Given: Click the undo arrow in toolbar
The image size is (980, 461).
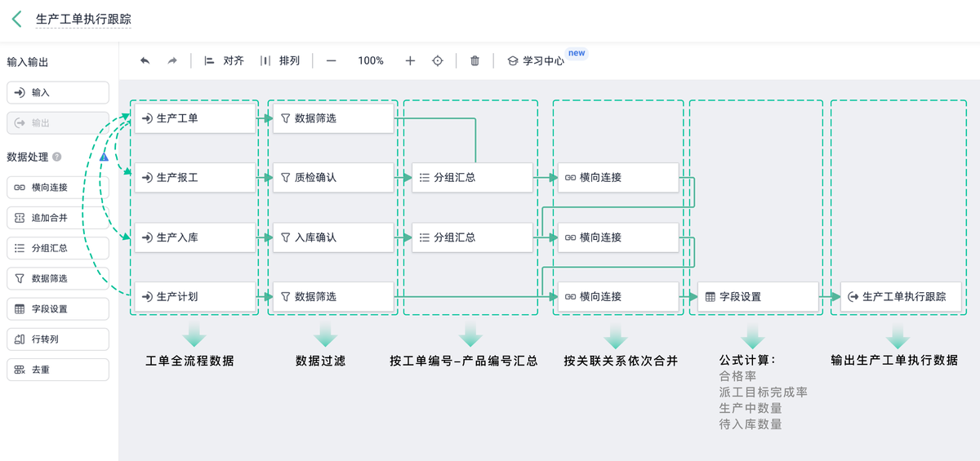Looking at the screenshot, I should pyautogui.click(x=145, y=60).
